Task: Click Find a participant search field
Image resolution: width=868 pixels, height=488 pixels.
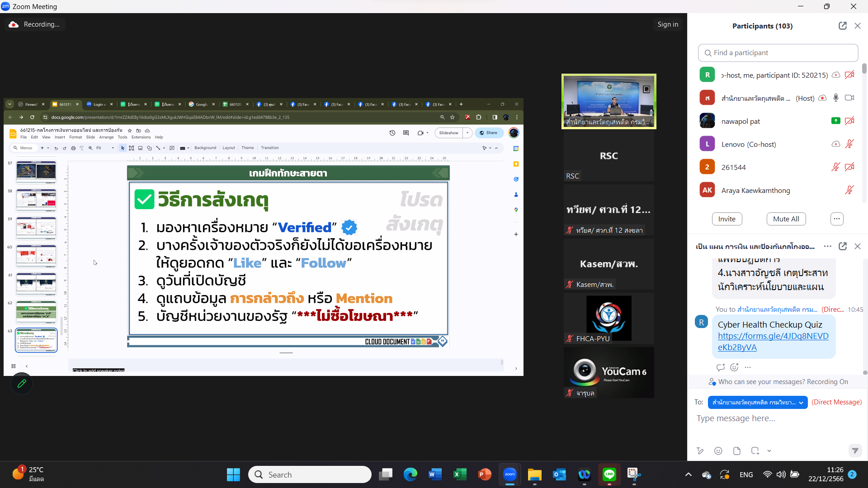Action: pos(778,53)
